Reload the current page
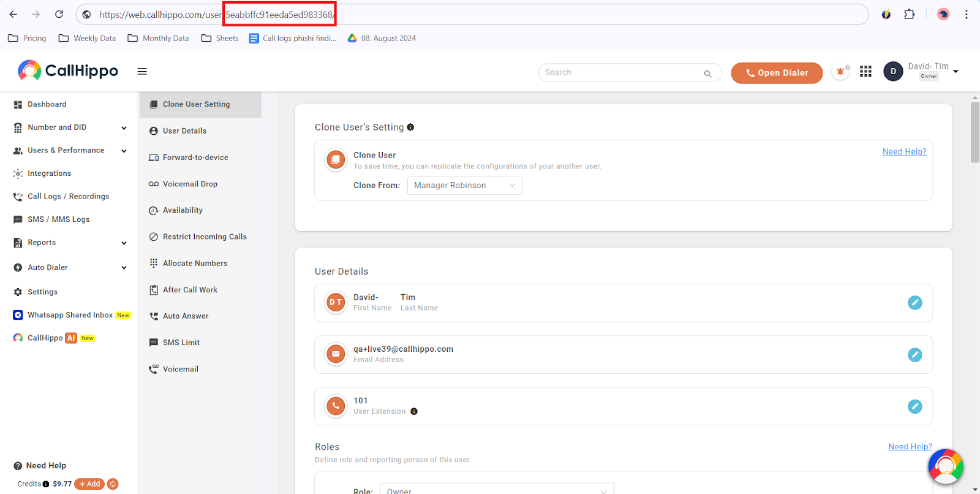This screenshot has height=494, width=980. click(x=59, y=14)
